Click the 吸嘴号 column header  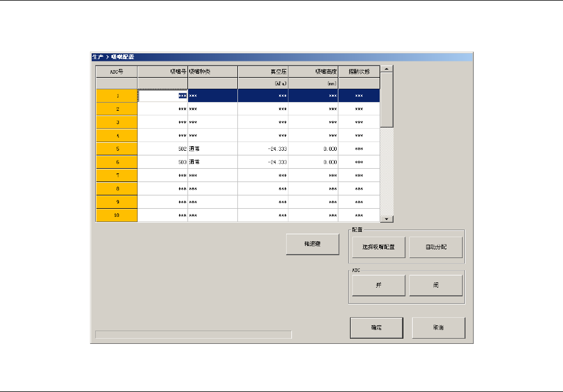click(x=163, y=72)
